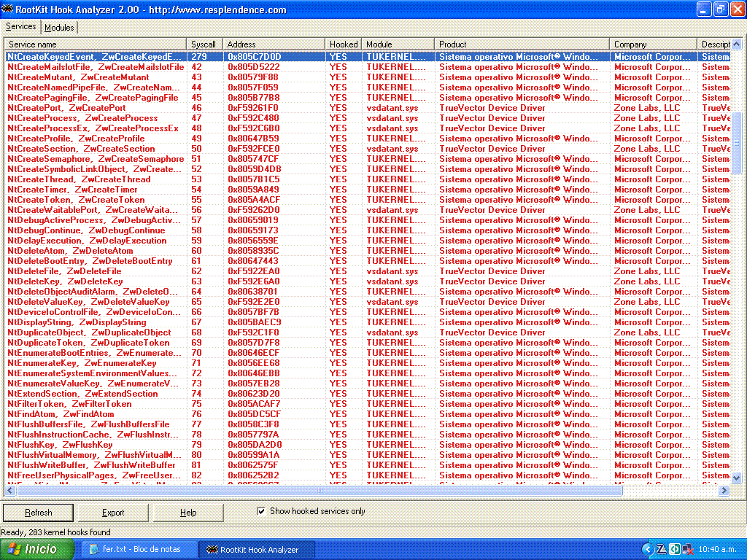Click the green tray icon beside ZoneAlarm
The height and width of the screenshot is (560, 747).
pyautogui.click(x=675, y=549)
